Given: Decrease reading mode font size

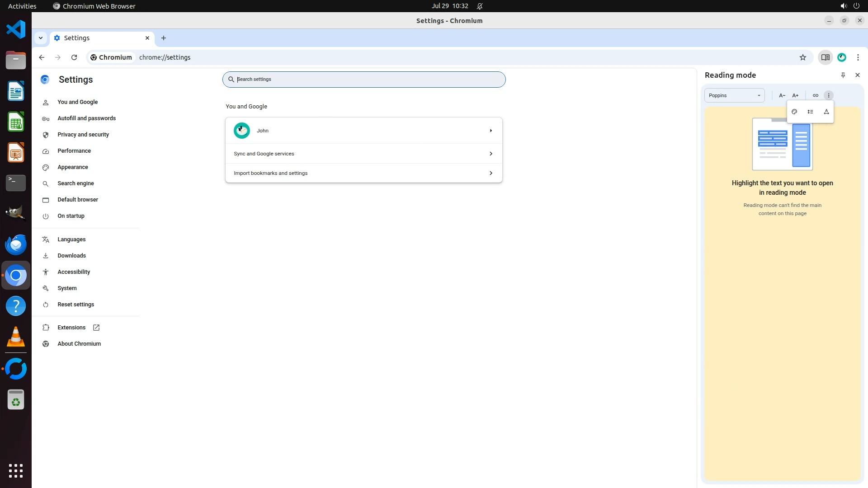Looking at the screenshot, I should click(782, 95).
